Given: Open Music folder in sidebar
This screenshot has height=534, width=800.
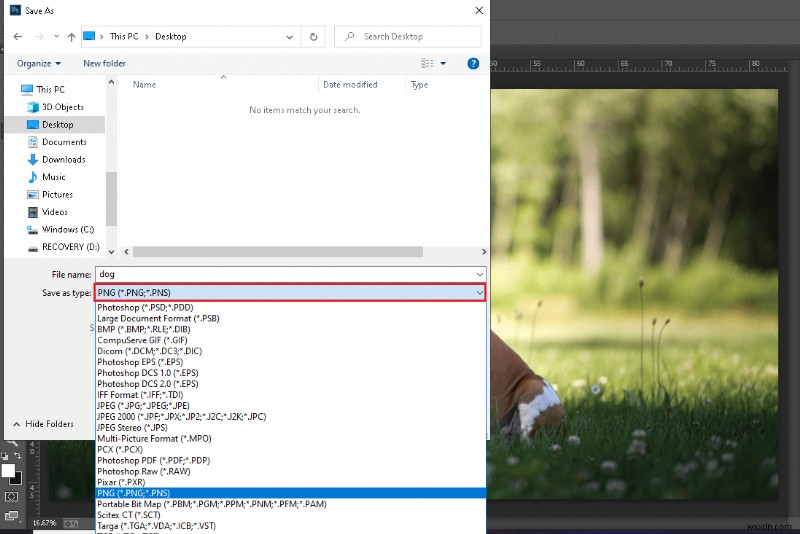Looking at the screenshot, I should tap(54, 177).
